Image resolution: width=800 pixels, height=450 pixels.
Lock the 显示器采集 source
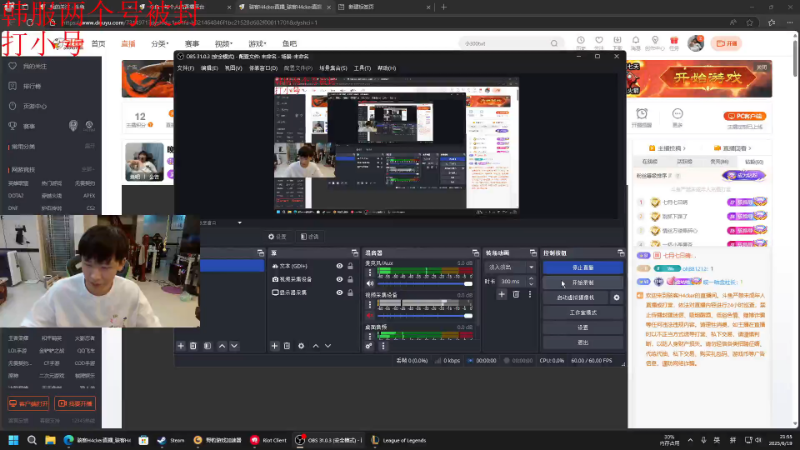351,292
